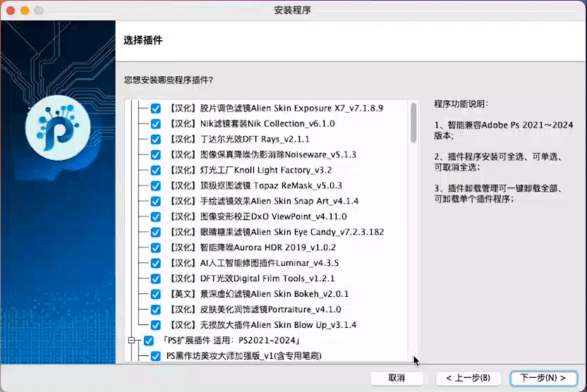Screen dimensions: 587x392
Task: Click the installer P logo icon
Action: (58, 128)
